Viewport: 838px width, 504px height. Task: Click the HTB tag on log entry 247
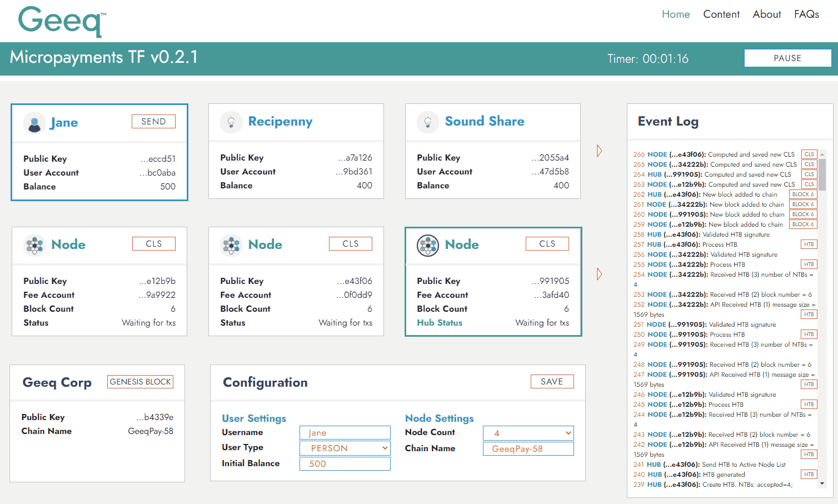[809, 385]
